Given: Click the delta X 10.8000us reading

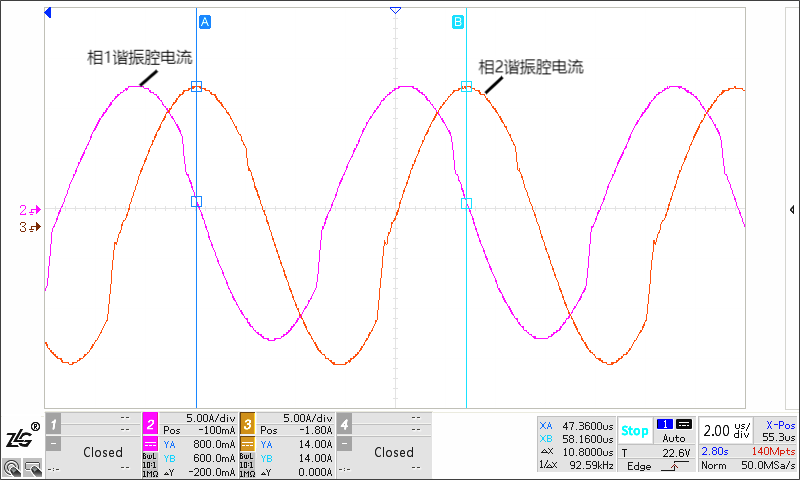Looking at the screenshot, I should [577, 452].
